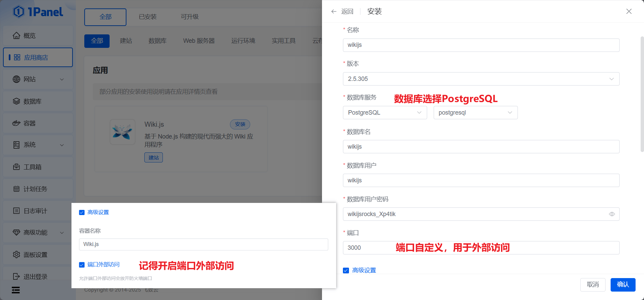644x300 pixels.
Task: Click the install panel vertical scrollbar
Action: 642,94
